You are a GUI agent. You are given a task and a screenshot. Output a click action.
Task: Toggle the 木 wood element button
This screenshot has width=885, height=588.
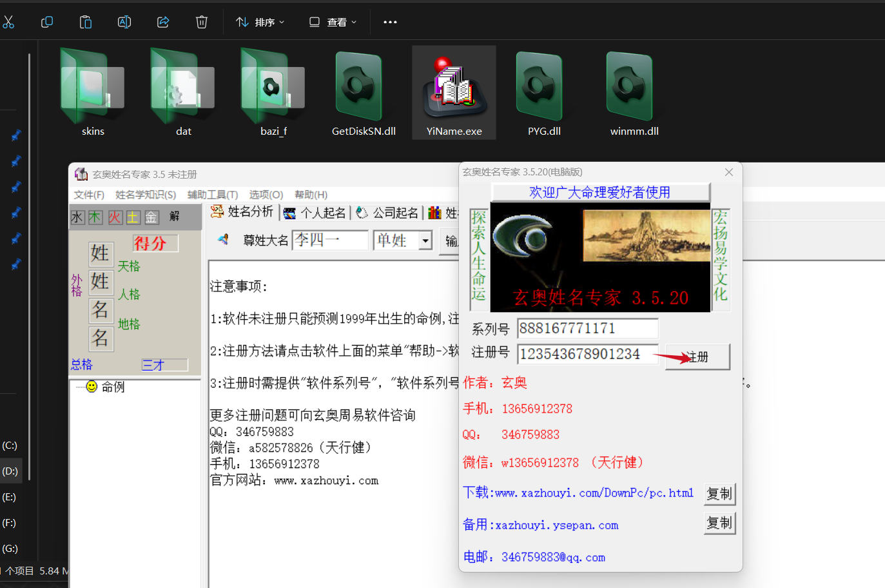click(x=95, y=217)
